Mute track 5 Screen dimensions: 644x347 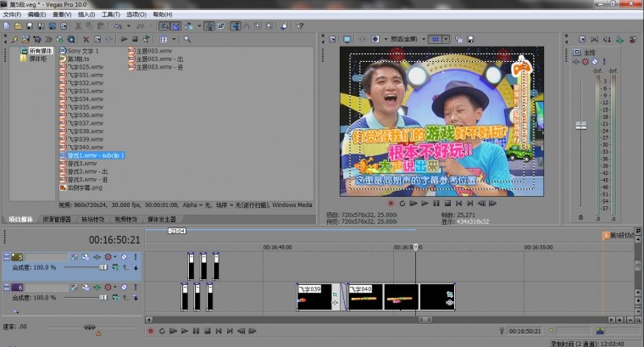point(123,256)
